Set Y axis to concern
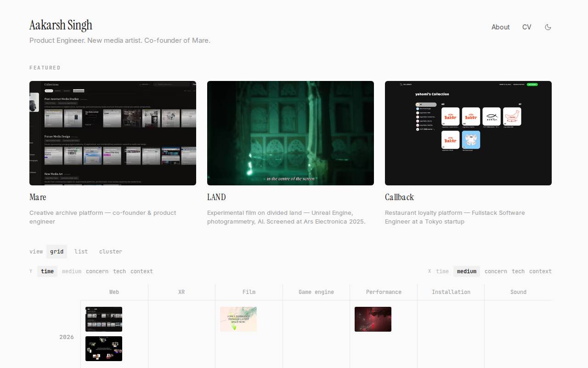Viewport: 588px width, 368px height. (97, 271)
